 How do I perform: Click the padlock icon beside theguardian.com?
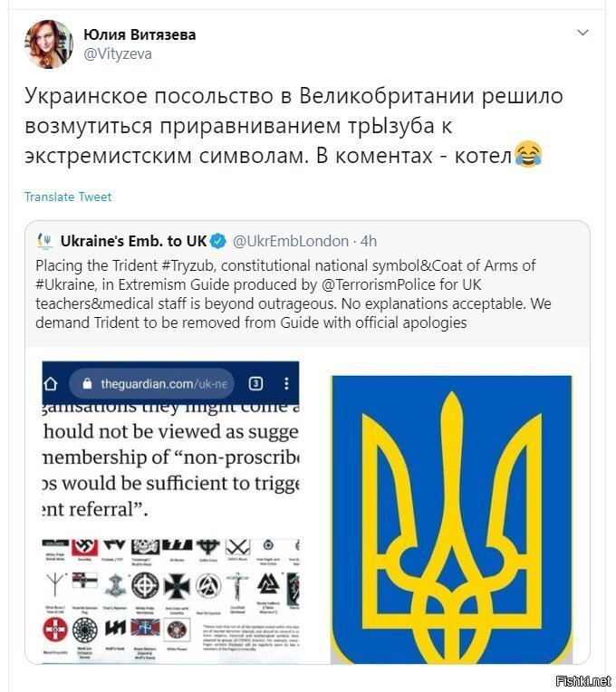click(87, 383)
